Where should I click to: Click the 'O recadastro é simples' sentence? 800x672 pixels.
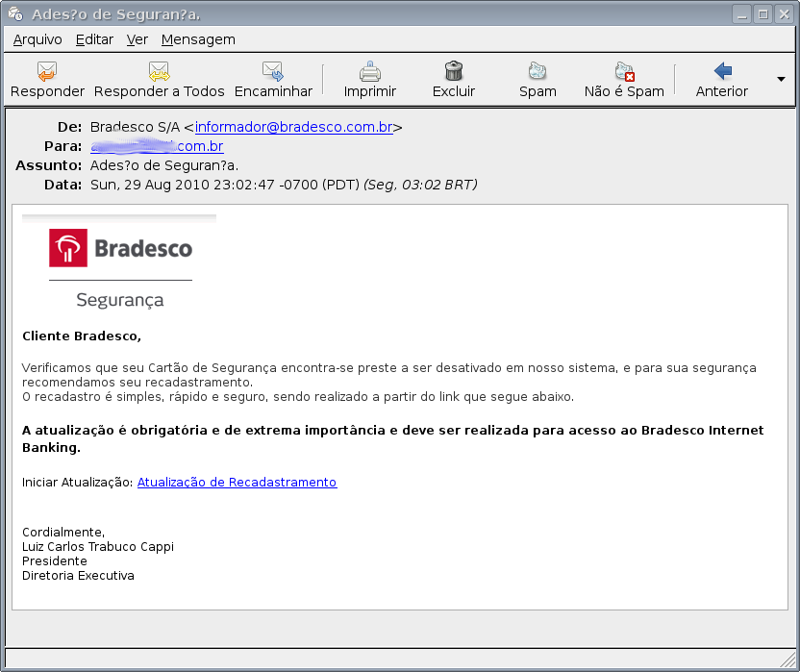click(x=298, y=396)
